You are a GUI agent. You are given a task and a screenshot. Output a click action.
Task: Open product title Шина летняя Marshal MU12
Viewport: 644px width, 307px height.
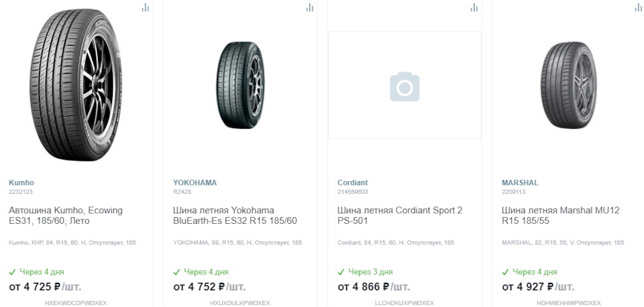click(560, 215)
